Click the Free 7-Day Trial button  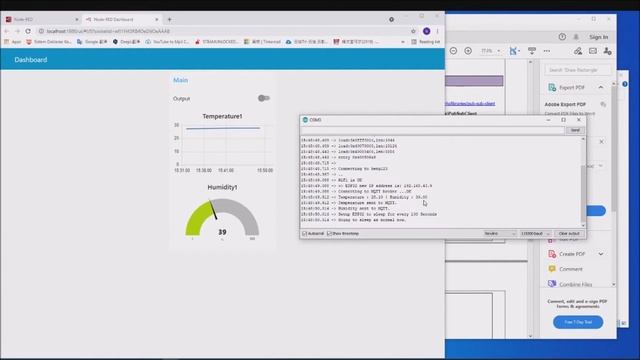click(578, 322)
